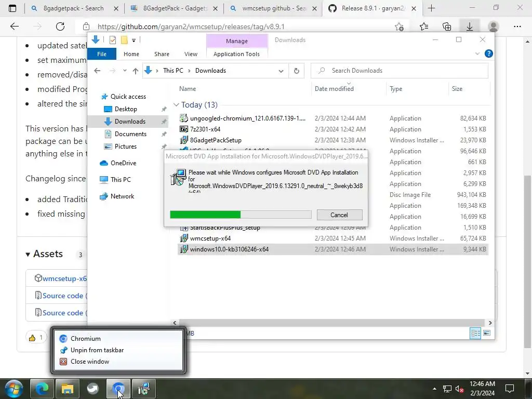This screenshot has height=399, width=532.
Task: Switch to details view layout icon
Action: pos(475,333)
